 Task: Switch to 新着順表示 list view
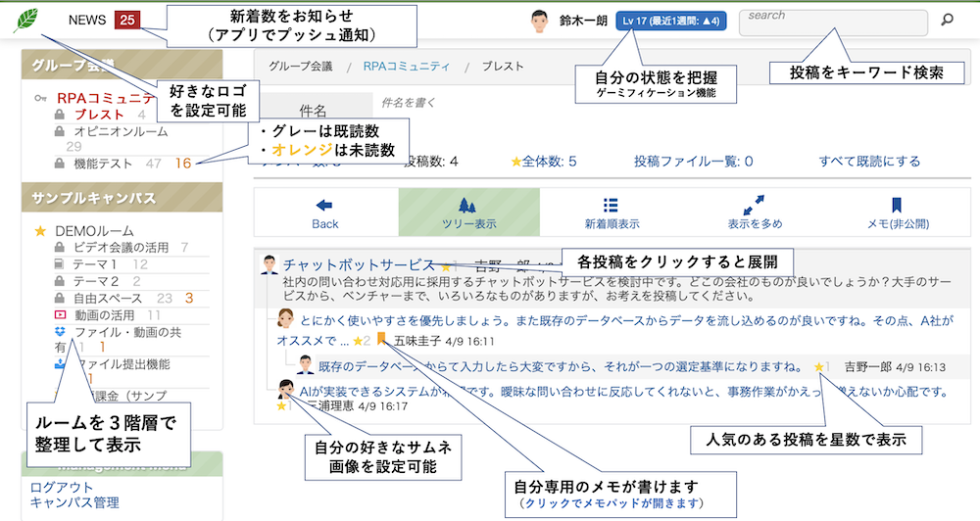(x=612, y=213)
